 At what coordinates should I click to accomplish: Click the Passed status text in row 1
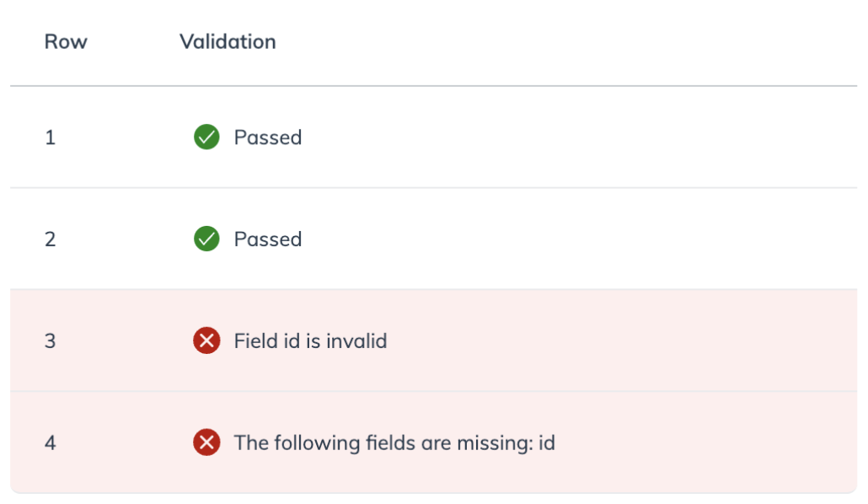tap(268, 137)
